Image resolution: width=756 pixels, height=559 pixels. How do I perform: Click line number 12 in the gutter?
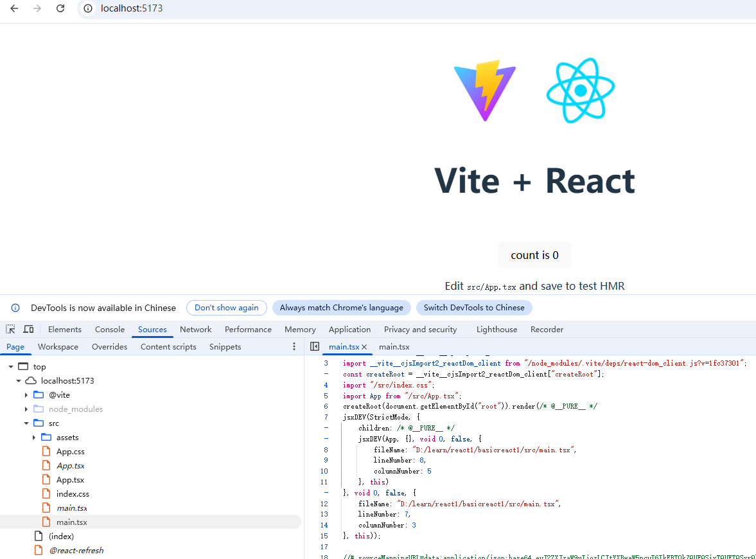click(x=324, y=504)
